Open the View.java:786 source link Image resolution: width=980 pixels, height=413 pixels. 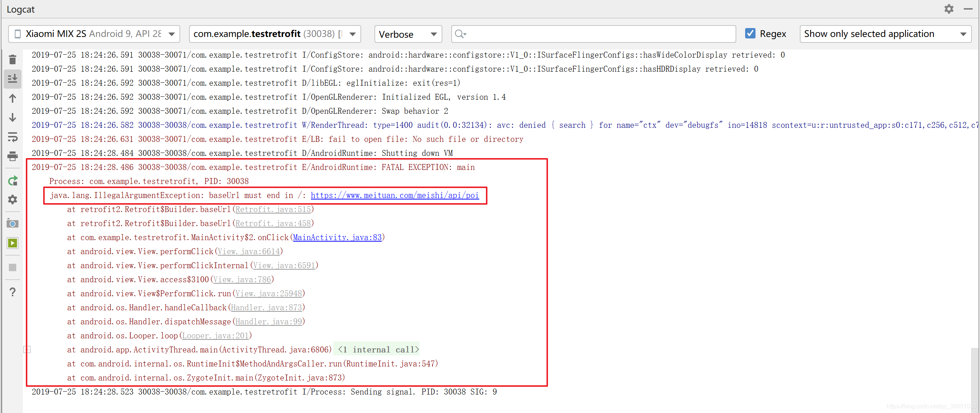(x=242, y=280)
